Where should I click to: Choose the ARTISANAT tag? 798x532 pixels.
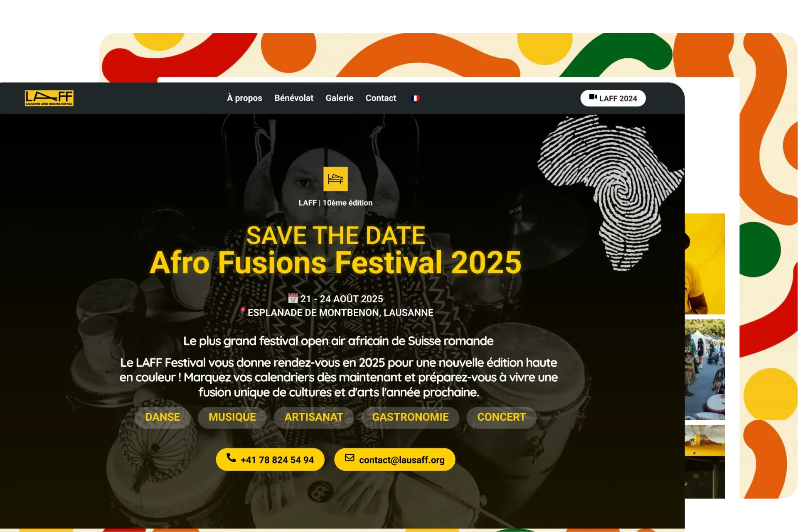point(314,417)
